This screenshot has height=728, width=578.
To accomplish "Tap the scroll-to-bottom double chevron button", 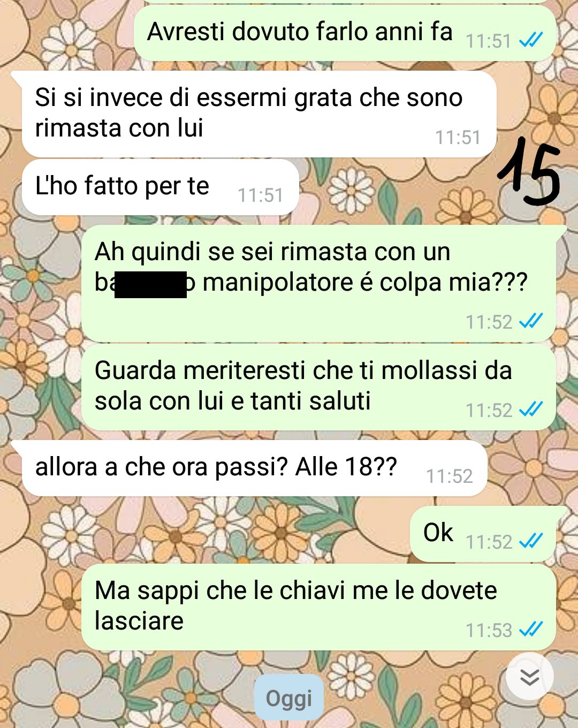I will [529, 677].
